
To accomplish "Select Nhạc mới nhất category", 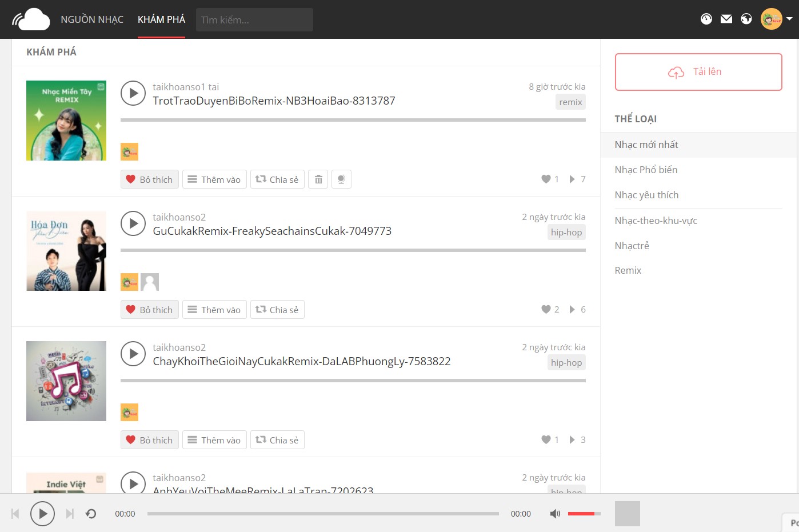I will 698,145.
